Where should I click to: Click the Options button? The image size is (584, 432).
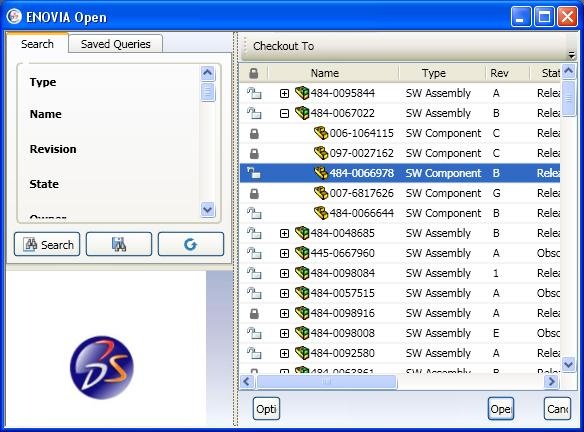pyautogui.click(x=266, y=409)
